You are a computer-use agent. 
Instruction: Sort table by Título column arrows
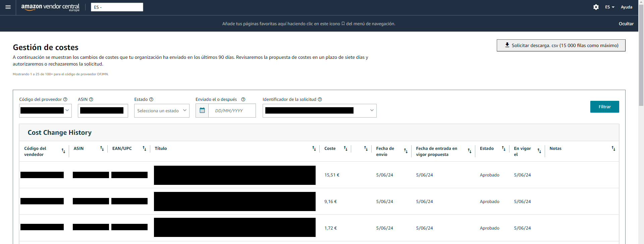[x=314, y=149]
